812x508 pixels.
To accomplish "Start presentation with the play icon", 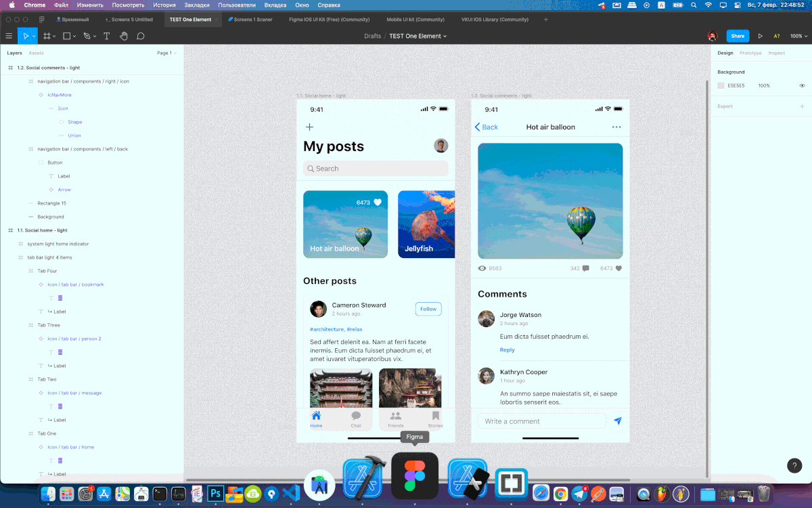I will 760,36.
